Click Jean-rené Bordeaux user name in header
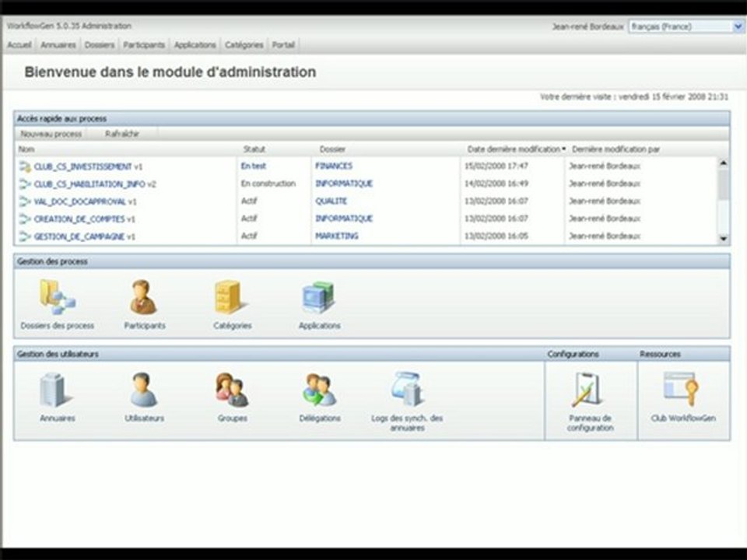 click(587, 26)
